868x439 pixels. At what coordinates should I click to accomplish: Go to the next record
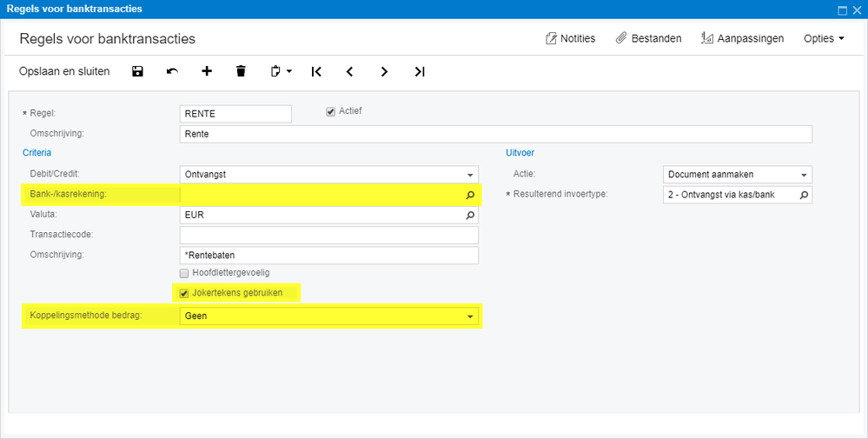(384, 71)
